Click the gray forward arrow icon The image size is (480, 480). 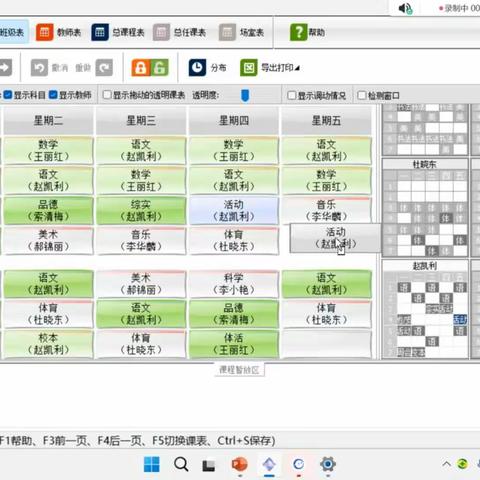pyautogui.click(x=6, y=68)
